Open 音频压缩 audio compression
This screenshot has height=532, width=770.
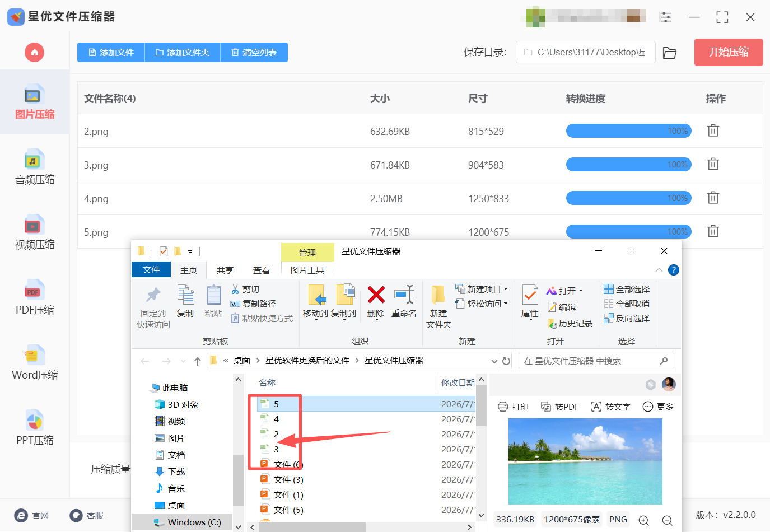pos(35,167)
